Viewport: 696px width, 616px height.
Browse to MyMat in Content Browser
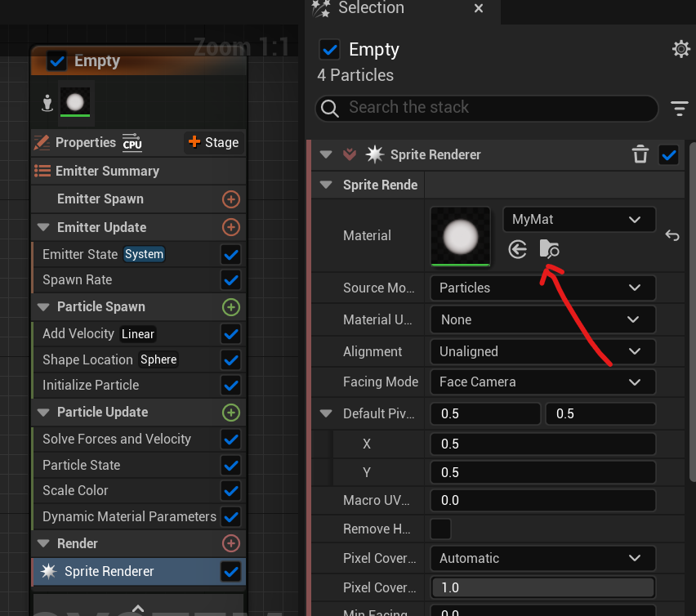click(x=550, y=249)
